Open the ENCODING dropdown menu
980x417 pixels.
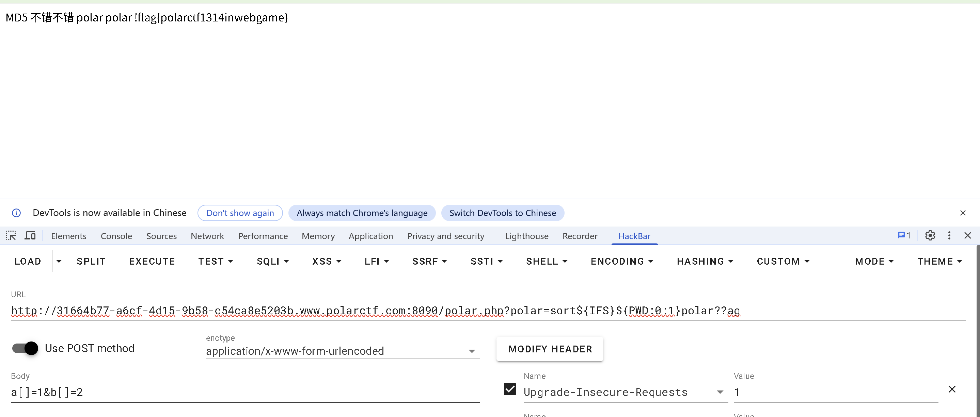622,262
